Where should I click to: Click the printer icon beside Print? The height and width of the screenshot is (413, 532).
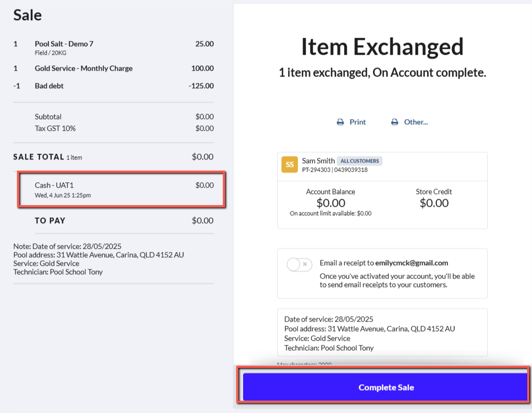[340, 122]
